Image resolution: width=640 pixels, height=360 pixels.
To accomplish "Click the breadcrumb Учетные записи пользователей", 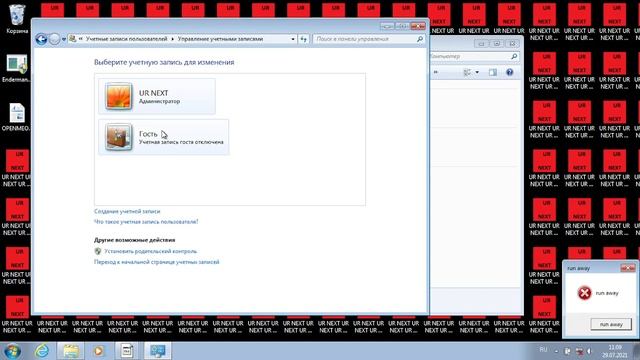I will 127,39.
